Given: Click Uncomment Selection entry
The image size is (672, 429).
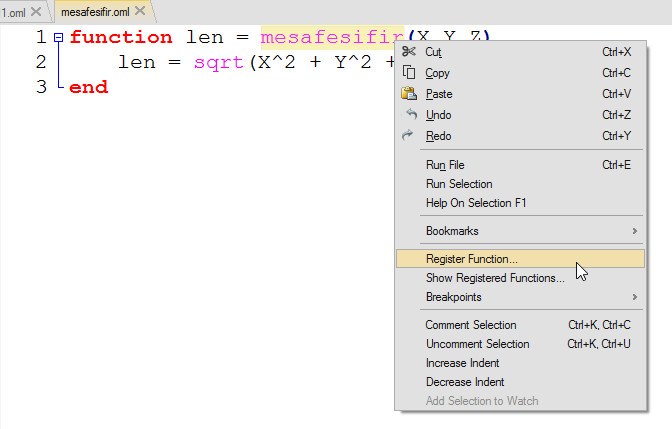Looking at the screenshot, I should point(477,344).
